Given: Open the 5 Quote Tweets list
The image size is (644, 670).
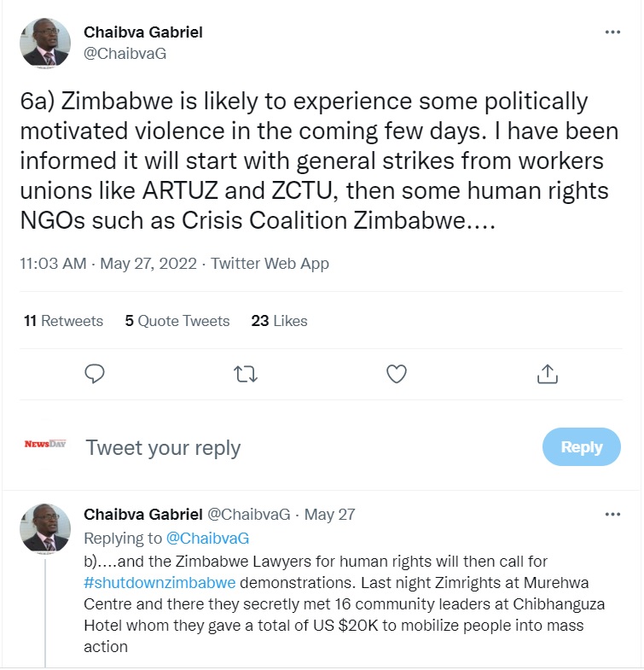Looking at the screenshot, I should [177, 321].
